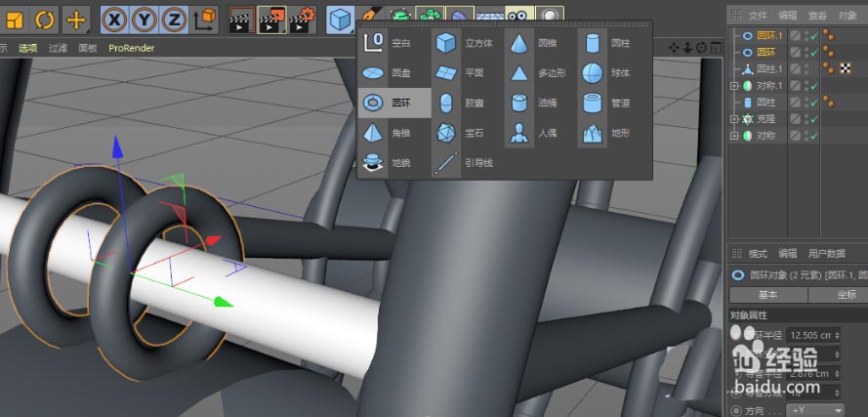Toggle Z axis lock
The height and width of the screenshot is (417, 868).
click(x=175, y=21)
